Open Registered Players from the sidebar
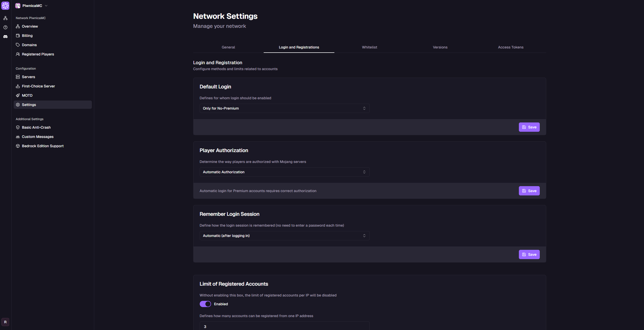 [38, 54]
